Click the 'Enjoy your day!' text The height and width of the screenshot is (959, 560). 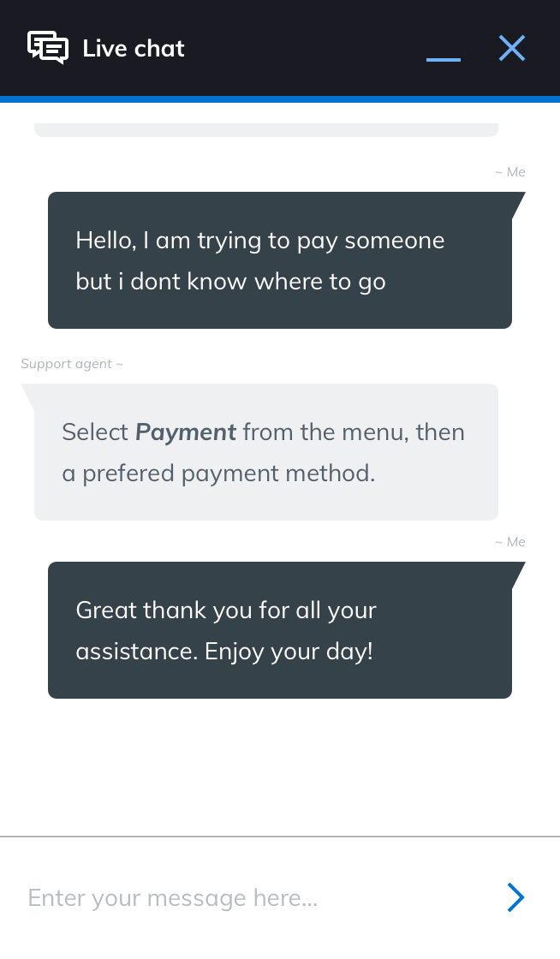tap(289, 652)
